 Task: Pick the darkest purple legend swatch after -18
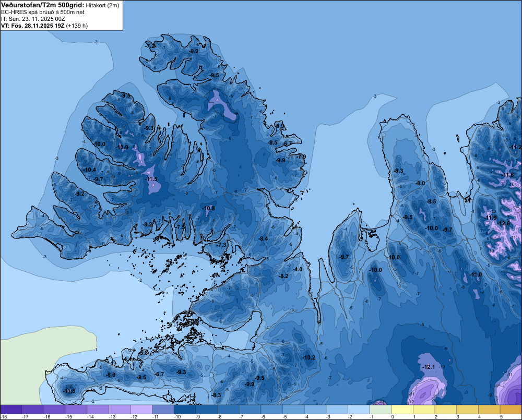tap(11, 410)
